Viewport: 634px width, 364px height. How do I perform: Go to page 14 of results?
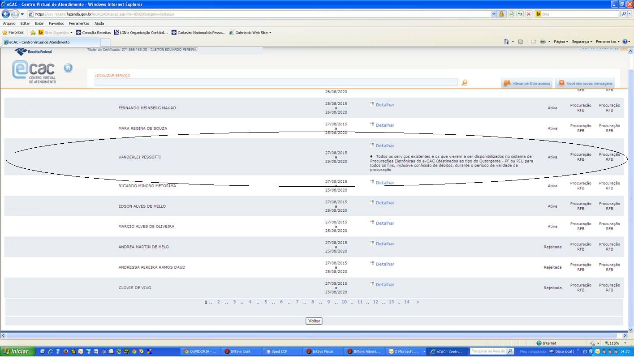[407, 302]
